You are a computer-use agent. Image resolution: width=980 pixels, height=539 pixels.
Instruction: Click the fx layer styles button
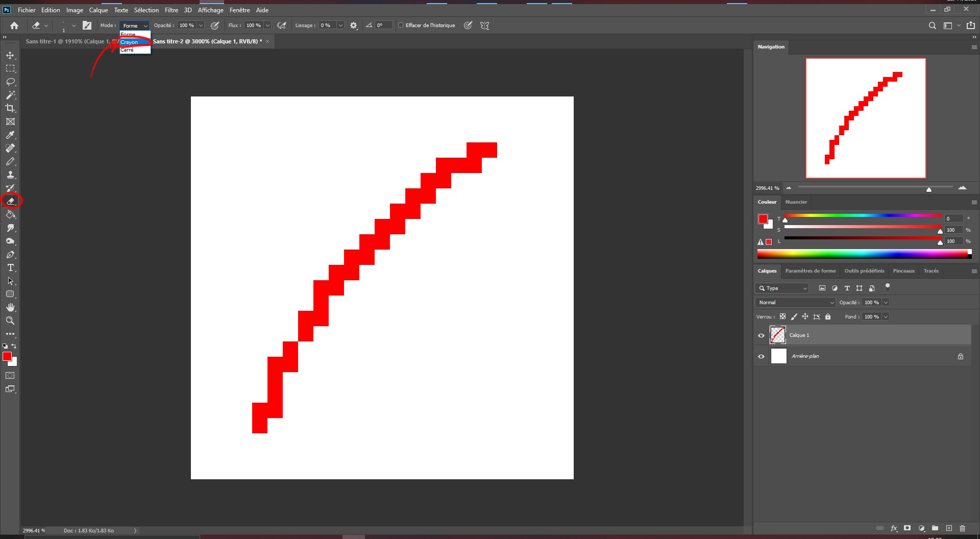(894, 528)
